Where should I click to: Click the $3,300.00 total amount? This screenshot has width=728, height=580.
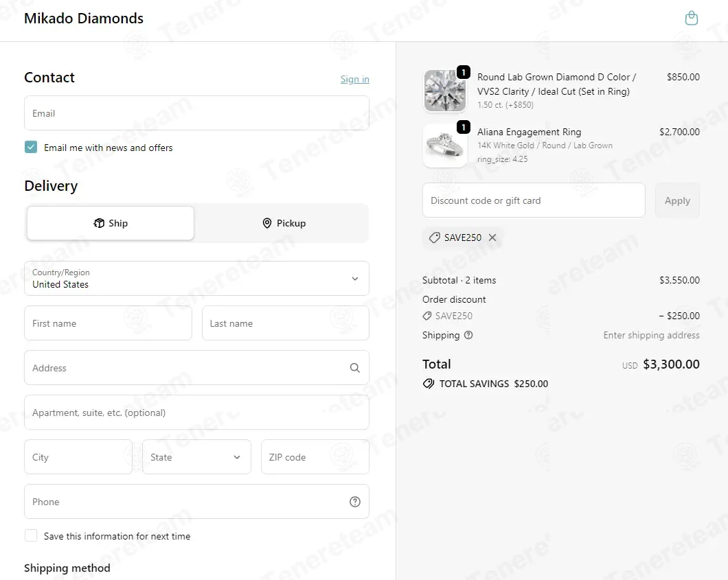click(671, 364)
